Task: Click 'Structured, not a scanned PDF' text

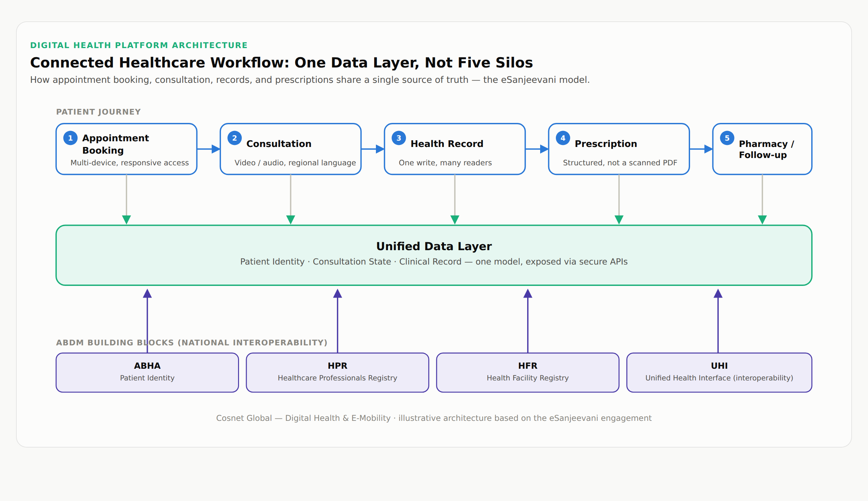Action: point(620,163)
